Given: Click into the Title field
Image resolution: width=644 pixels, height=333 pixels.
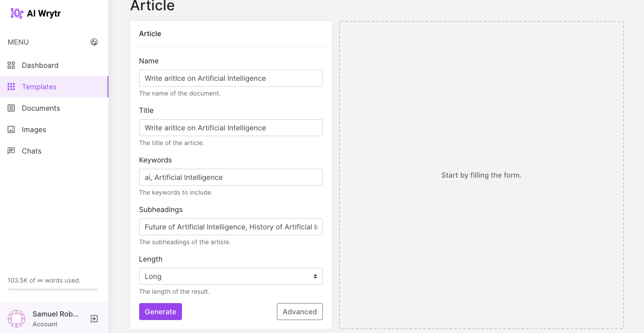Looking at the screenshot, I should click(x=231, y=128).
